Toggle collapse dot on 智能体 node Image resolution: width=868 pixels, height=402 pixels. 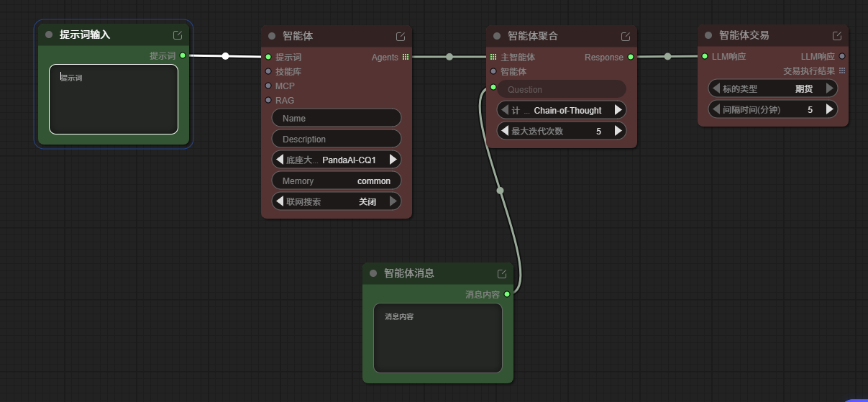[x=272, y=36]
